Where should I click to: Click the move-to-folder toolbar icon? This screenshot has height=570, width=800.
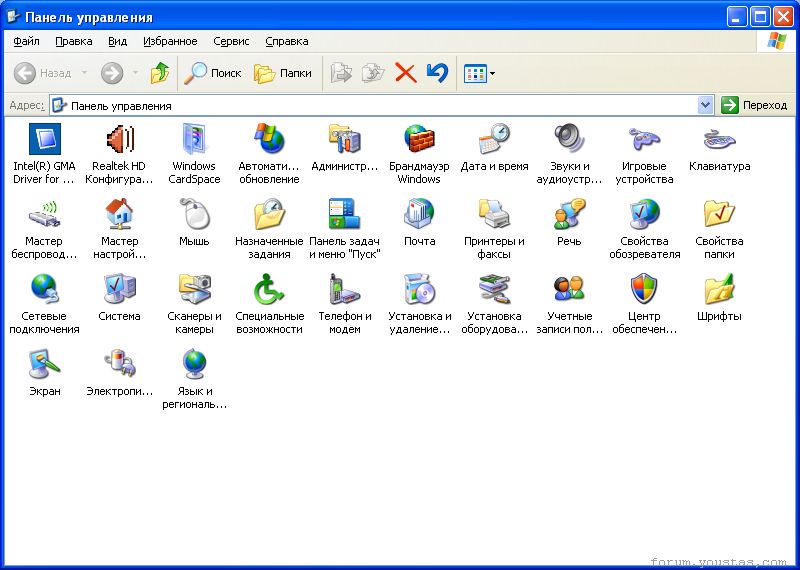pos(341,73)
